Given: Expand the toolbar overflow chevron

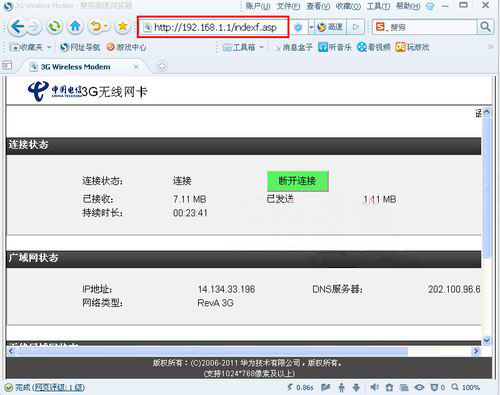Looking at the screenshot, I should point(490,47).
